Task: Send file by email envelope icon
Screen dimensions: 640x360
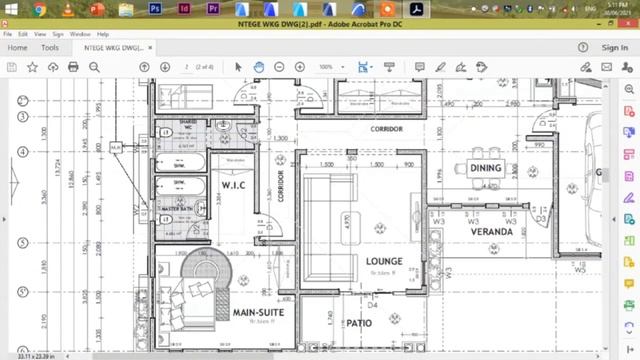Action: 607,67
